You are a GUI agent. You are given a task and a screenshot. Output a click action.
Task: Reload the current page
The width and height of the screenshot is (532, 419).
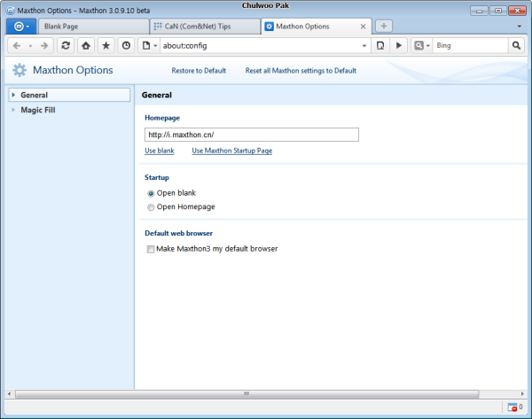tap(66, 45)
